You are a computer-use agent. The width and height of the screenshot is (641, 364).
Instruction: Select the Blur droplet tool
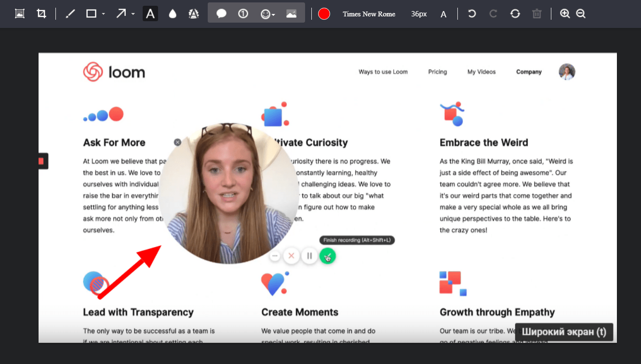tap(173, 13)
